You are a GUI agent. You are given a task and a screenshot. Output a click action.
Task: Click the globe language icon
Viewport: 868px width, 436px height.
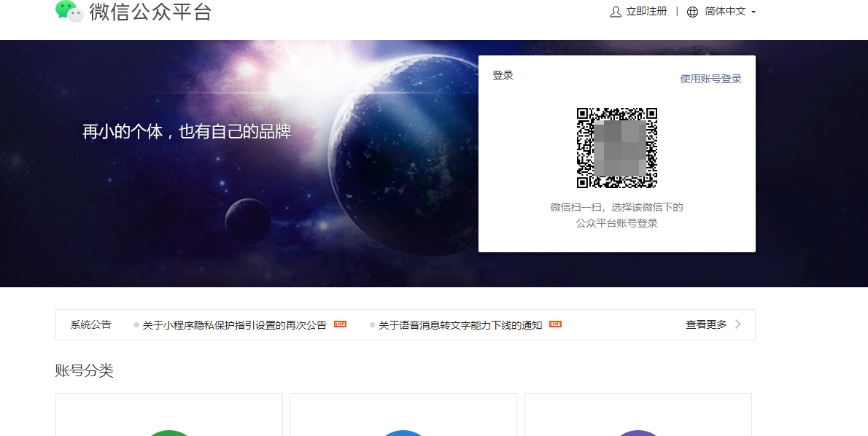pos(692,12)
